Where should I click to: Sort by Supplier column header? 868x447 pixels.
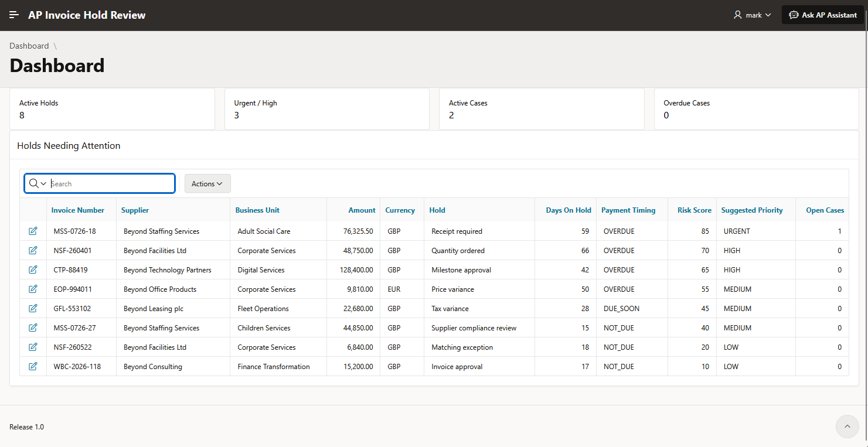[135, 210]
